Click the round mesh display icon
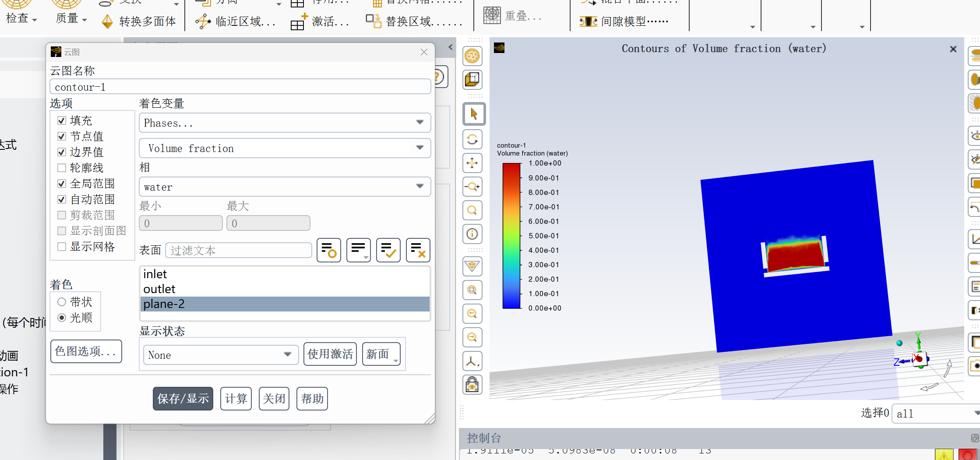This screenshot has height=460, width=980. click(472, 56)
